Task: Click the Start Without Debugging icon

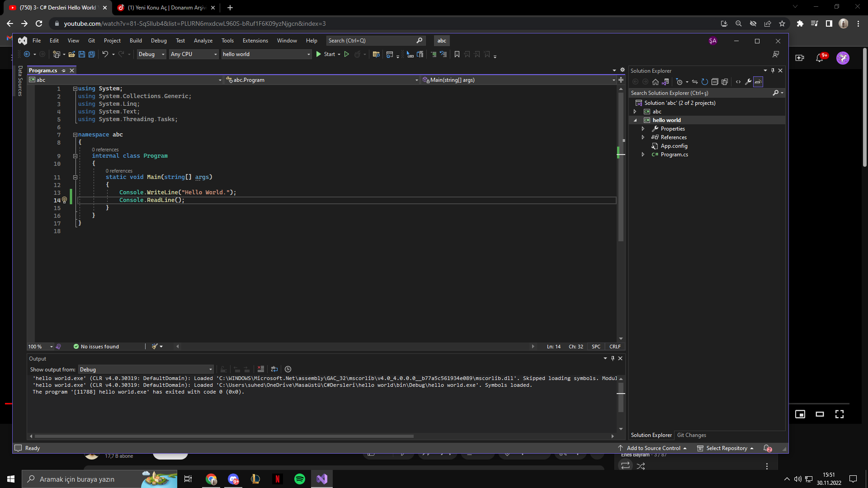Action: pos(347,54)
